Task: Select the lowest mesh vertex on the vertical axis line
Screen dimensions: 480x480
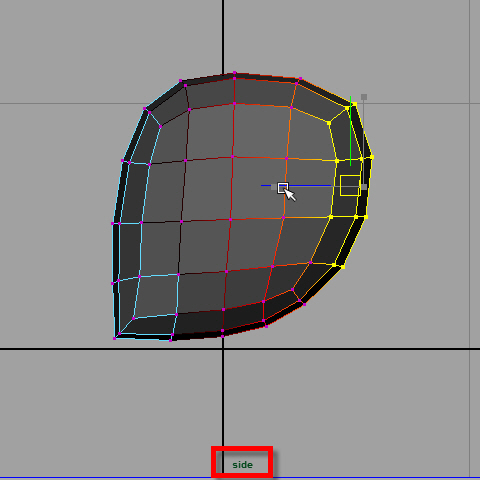Action: (222, 336)
